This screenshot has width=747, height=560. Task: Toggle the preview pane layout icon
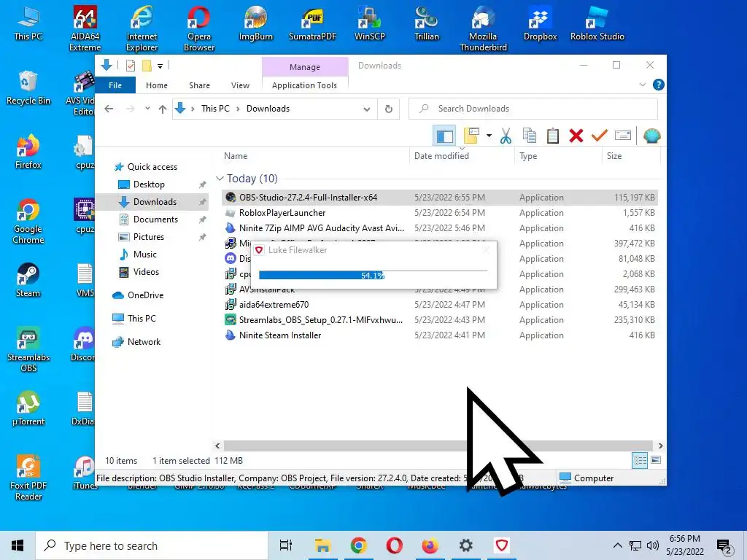pyautogui.click(x=444, y=136)
